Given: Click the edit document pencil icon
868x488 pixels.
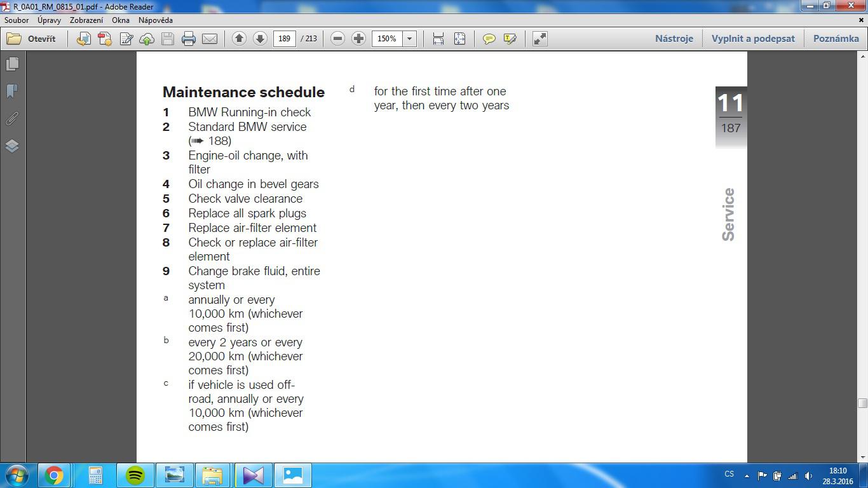Looking at the screenshot, I should 126,39.
